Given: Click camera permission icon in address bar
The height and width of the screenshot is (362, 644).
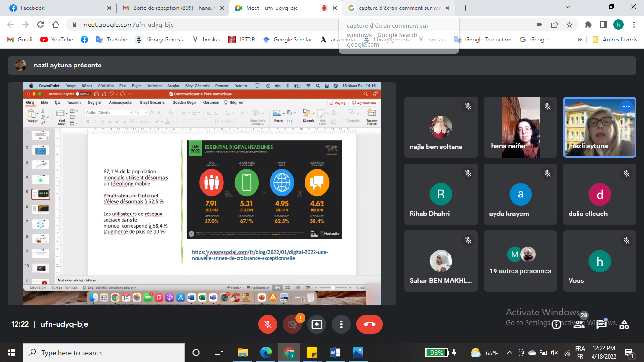Looking at the screenshot, I should tap(539, 25).
